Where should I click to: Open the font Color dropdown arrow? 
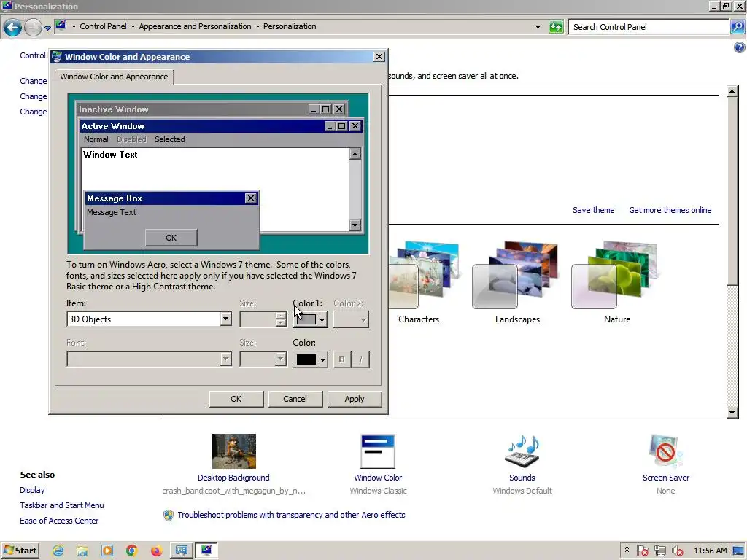(x=322, y=359)
